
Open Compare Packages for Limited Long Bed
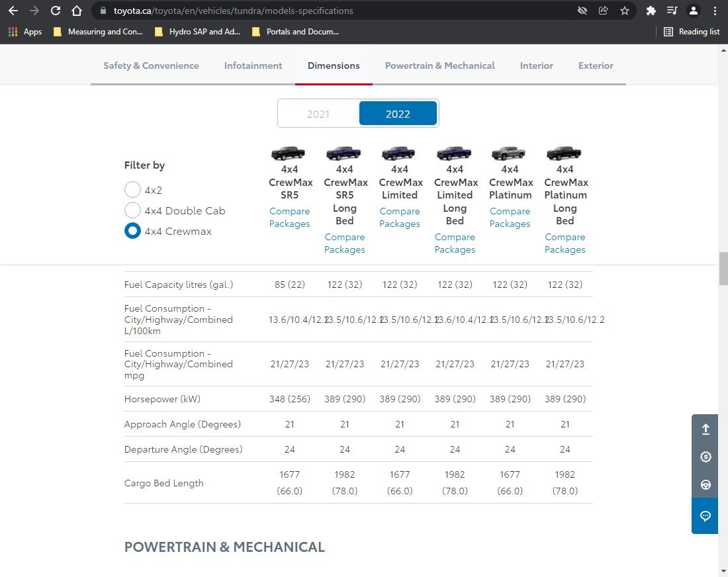(455, 244)
